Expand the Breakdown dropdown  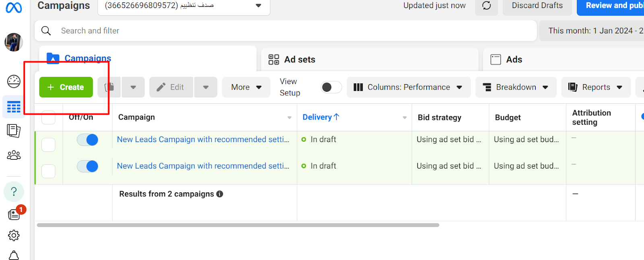516,87
